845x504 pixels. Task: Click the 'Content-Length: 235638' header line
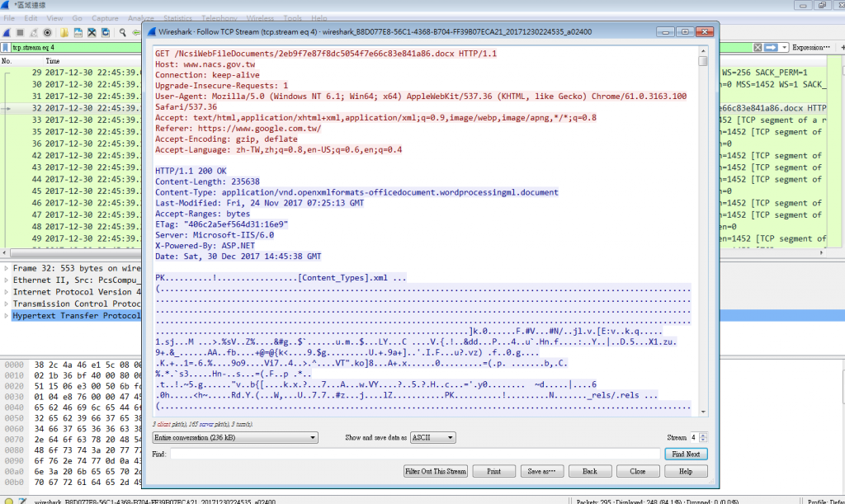point(207,181)
